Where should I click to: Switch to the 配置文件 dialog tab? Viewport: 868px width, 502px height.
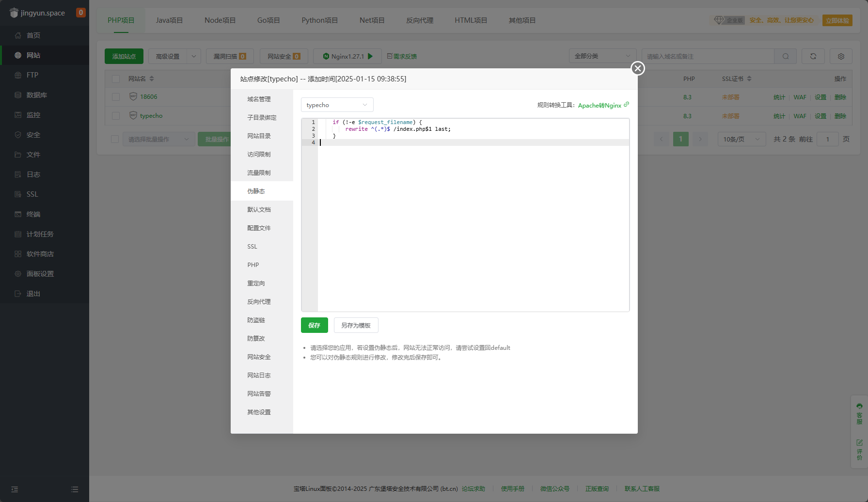click(259, 228)
